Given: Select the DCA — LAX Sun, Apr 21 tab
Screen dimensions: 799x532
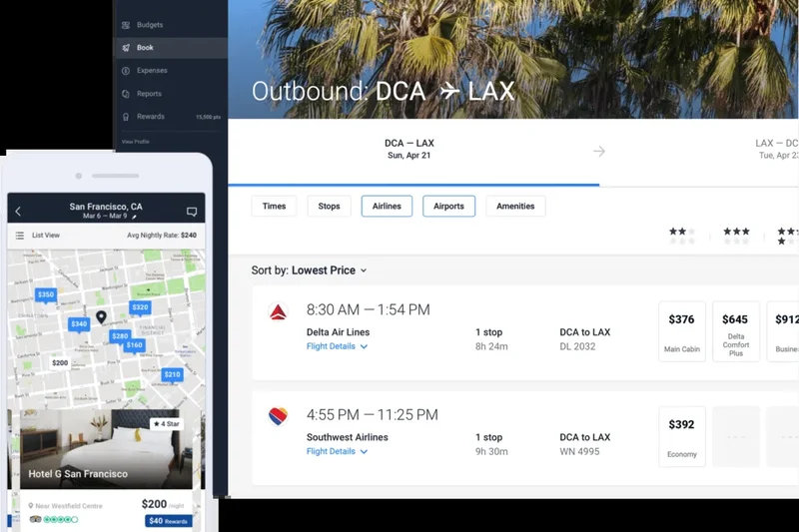Looking at the screenshot, I should pyautogui.click(x=409, y=150).
